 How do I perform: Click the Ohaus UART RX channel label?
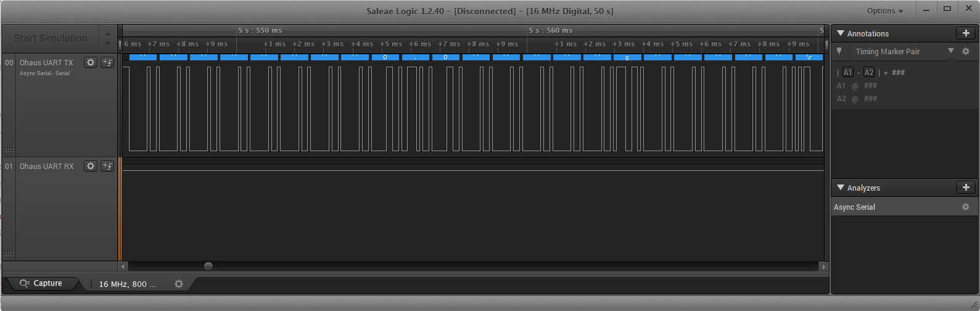tap(46, 166)
